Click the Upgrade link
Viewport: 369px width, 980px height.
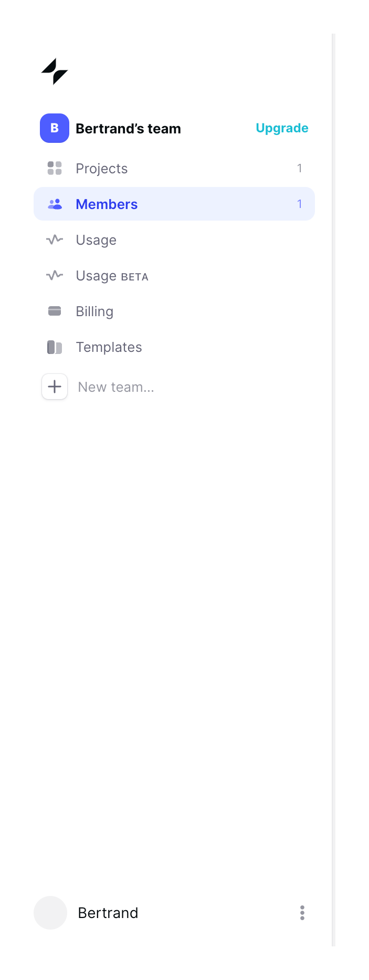click(x=282, y=128)
